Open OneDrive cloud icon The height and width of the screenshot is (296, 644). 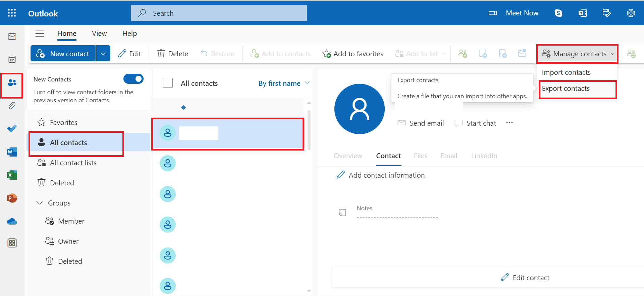click(x=12, y=221)
